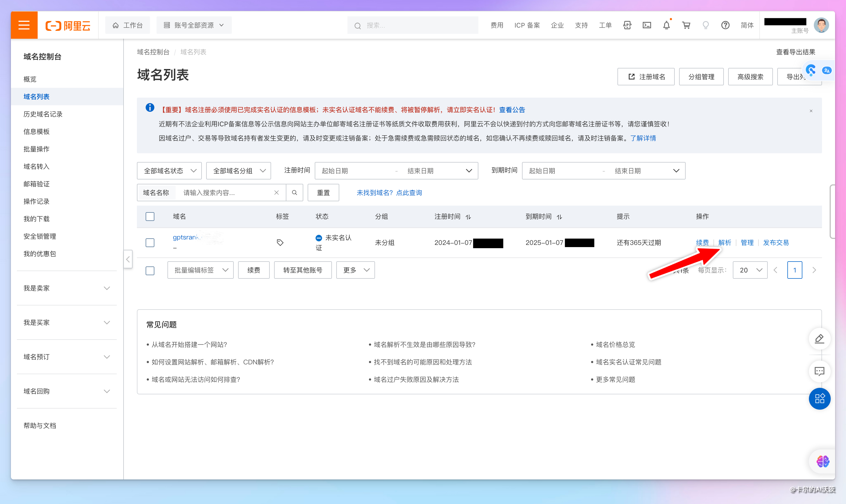The image size is (846, 504).
Task: Close the important notice banner
Action: (811, 111)
